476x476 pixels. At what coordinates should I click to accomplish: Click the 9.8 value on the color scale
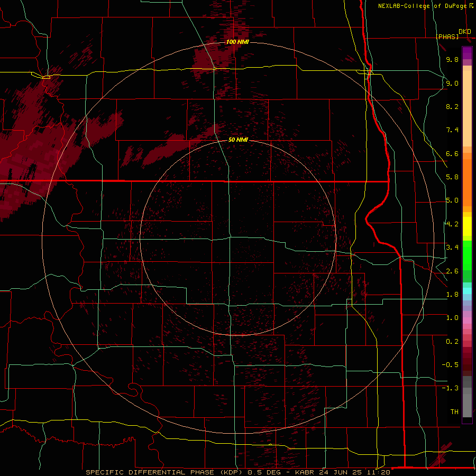[452, 59]
